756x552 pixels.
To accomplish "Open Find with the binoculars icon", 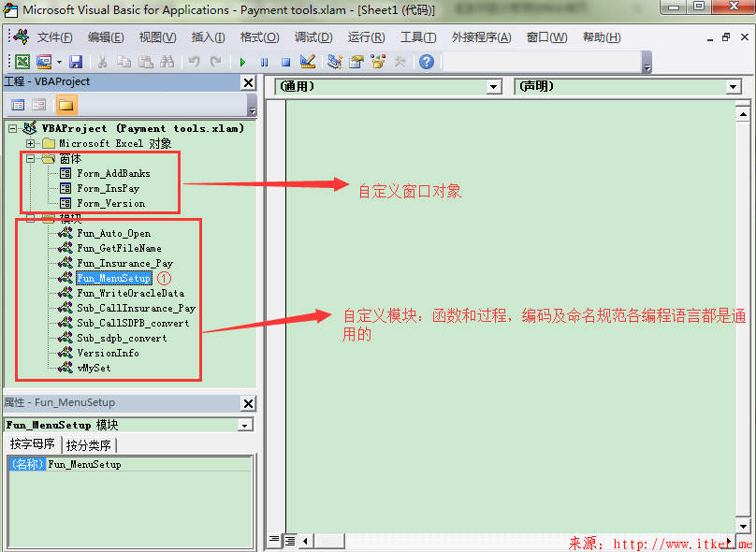I will tap(167, 62).
